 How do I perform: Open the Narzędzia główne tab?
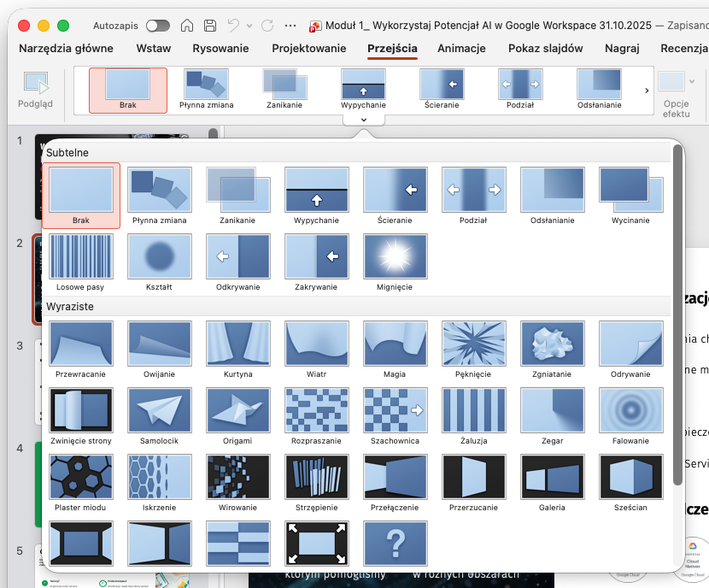[66, 49]
